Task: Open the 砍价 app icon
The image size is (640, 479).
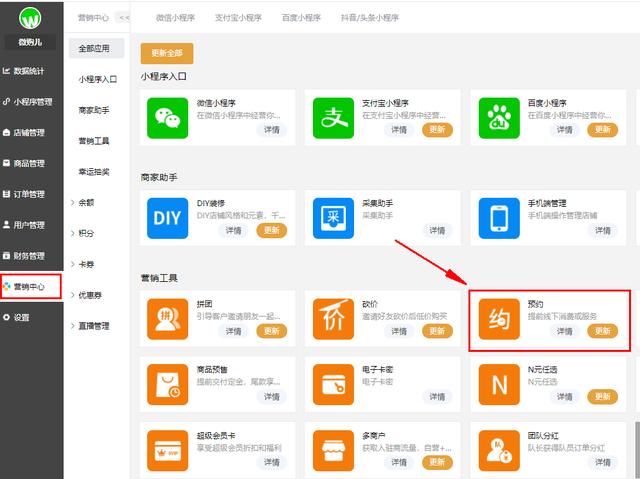Action: point(333,319)
